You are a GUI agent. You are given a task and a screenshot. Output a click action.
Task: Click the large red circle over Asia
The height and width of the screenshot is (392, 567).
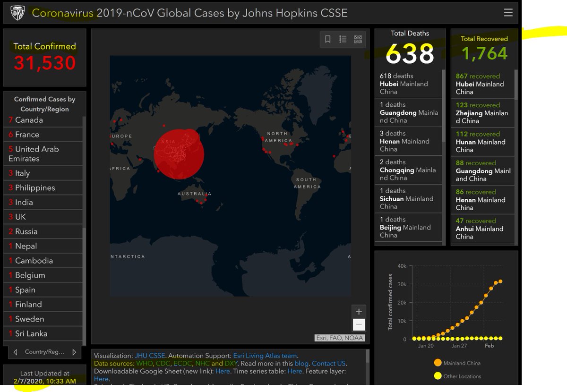click(179, 154)
